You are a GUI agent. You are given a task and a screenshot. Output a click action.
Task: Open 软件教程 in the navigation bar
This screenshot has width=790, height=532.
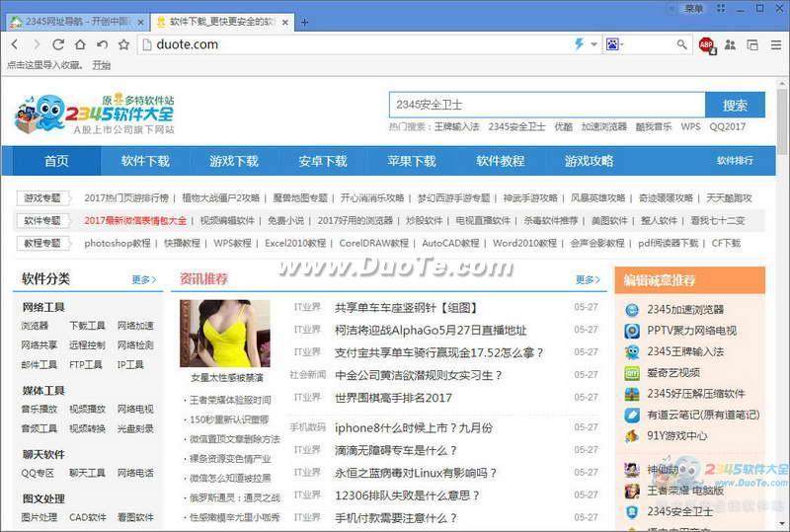[x=501, y=161]
